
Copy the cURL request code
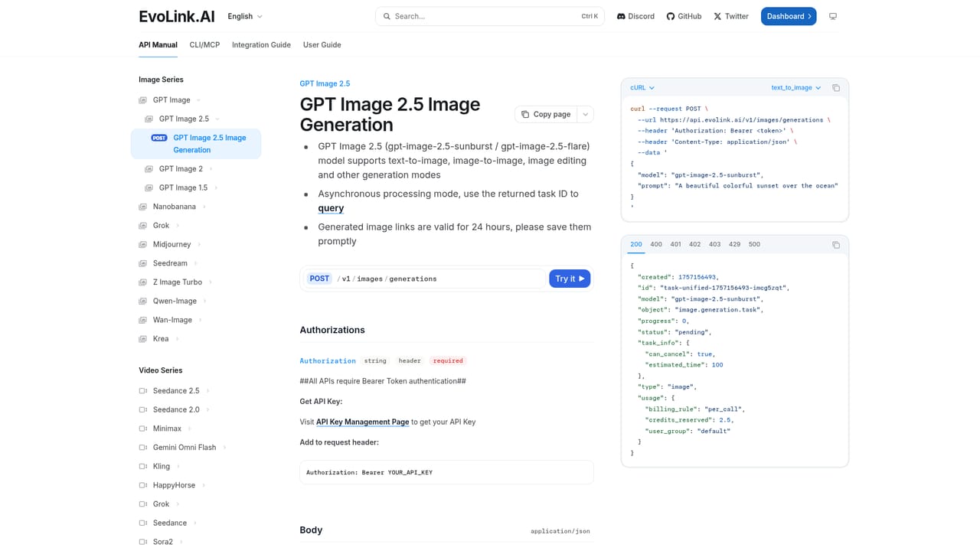[x=836, y=88]
